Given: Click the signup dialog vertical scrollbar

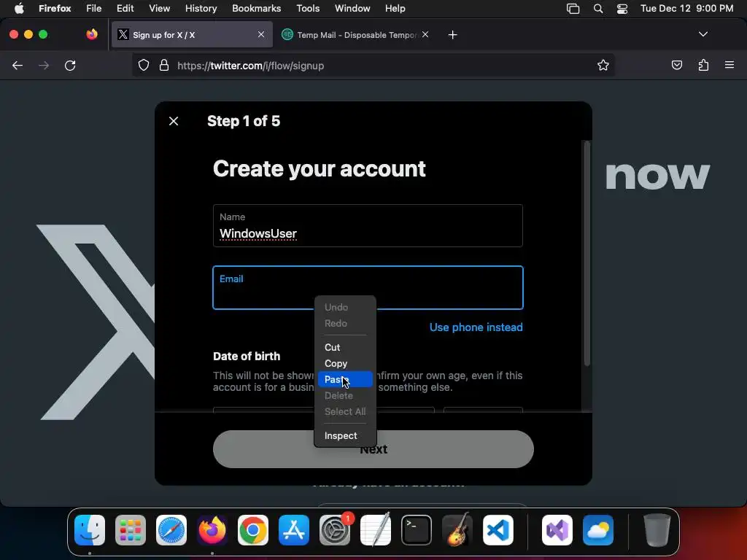Looking at the screenshot, I should coord(587,253).
